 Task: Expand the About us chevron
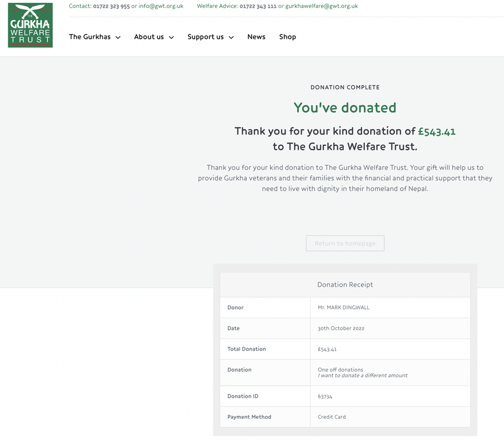171,37
